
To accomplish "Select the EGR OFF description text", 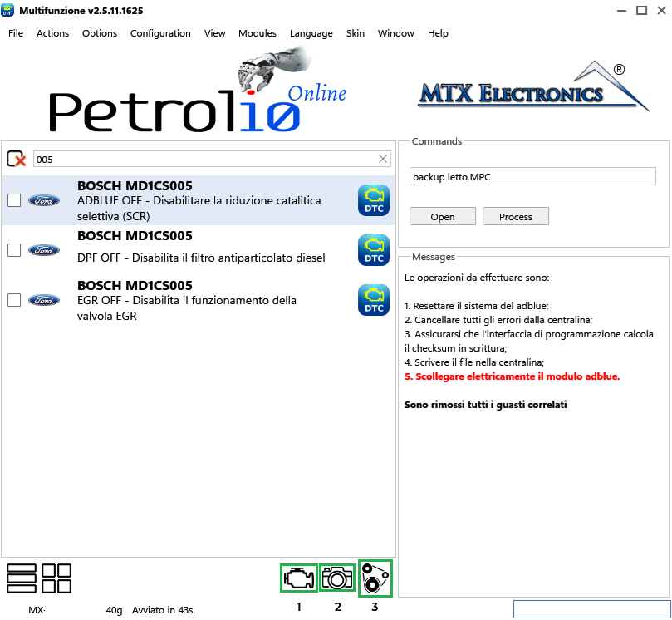I will (x=186, y=308).
